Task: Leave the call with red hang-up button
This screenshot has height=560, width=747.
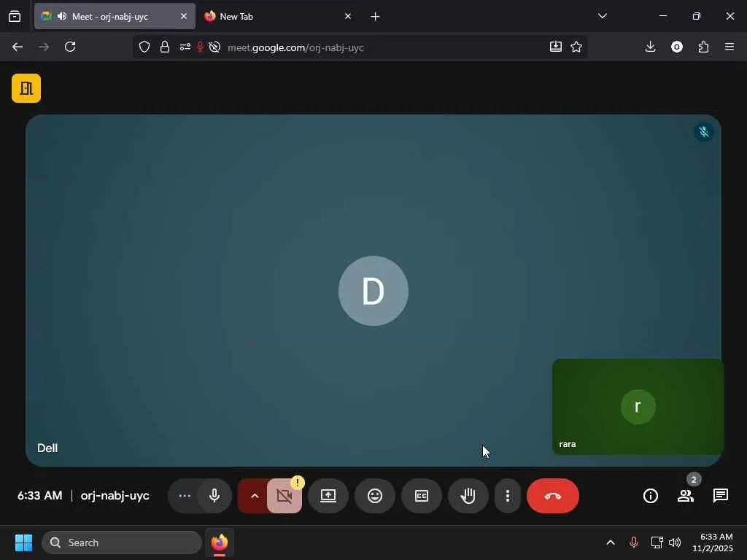Action: [x=553, y=496]
